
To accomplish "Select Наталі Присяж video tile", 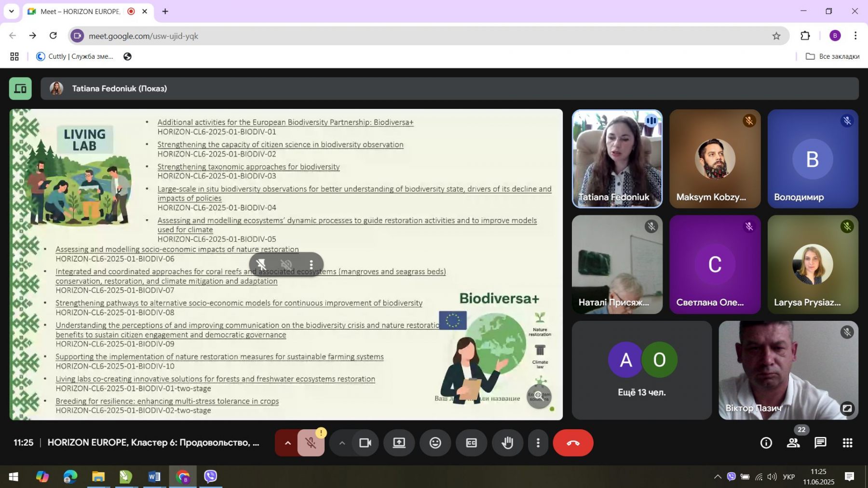I will pyautogui.click(x=617, y=264).
